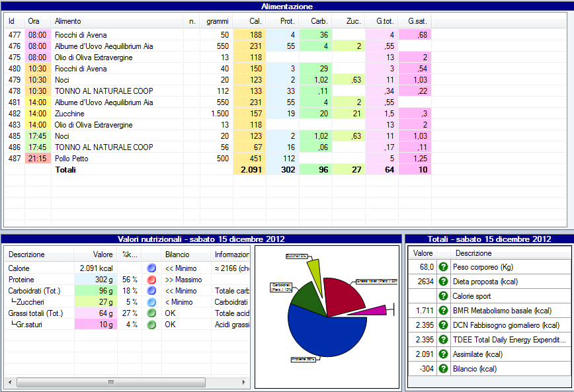Open help icon for Calorie sport
The image size is (574, 392).
tap(444, 295)
